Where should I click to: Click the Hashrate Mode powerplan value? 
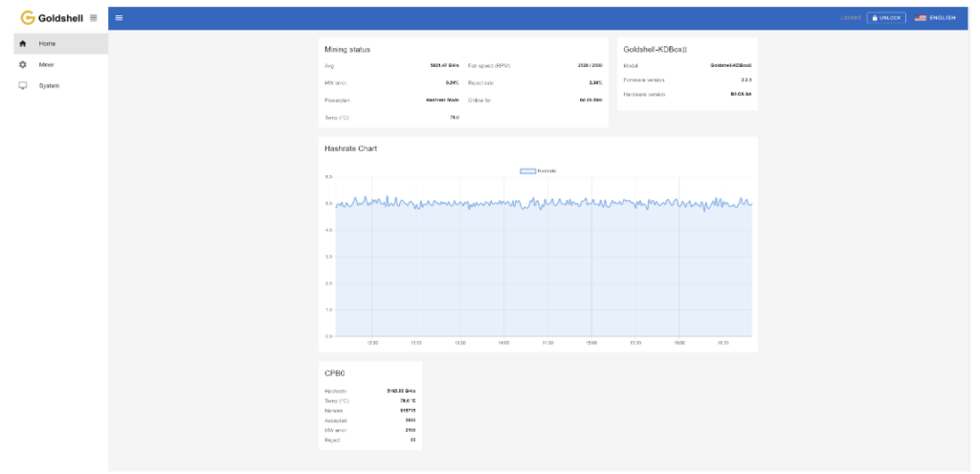pos(442,100)
